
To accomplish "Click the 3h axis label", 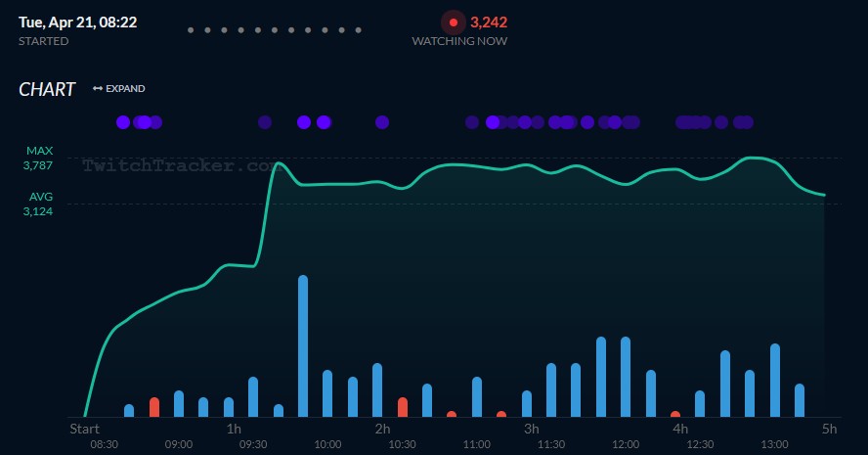I will point(532,429).
